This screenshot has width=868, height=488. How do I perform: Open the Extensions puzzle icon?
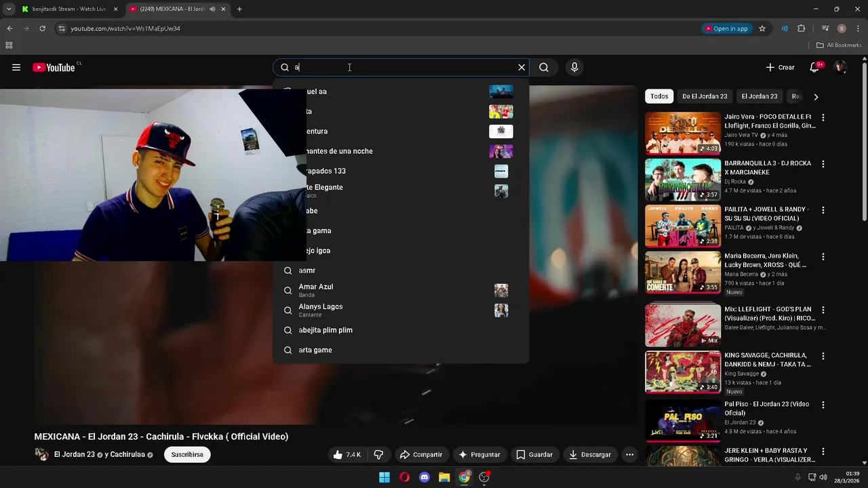click(801, 28)
